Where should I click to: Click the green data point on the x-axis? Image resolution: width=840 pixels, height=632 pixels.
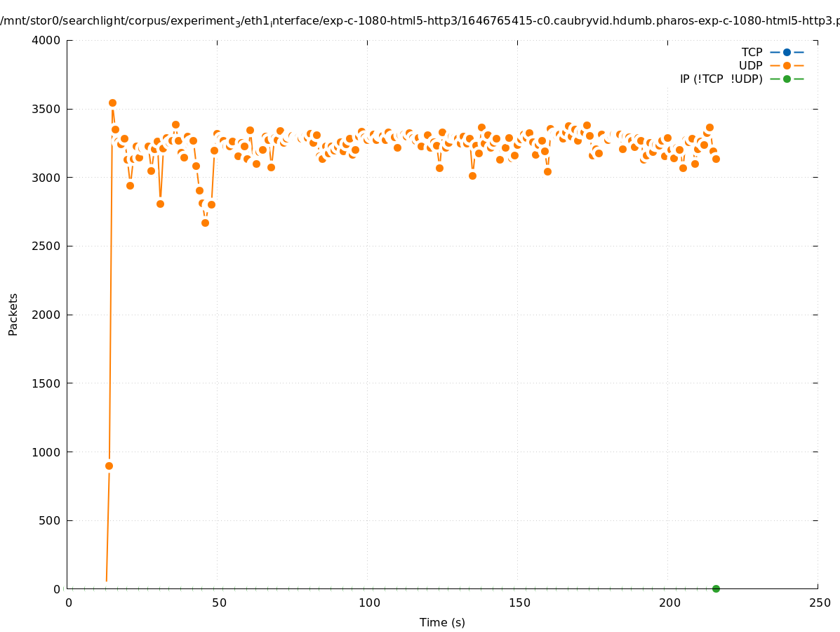(716, 588)
